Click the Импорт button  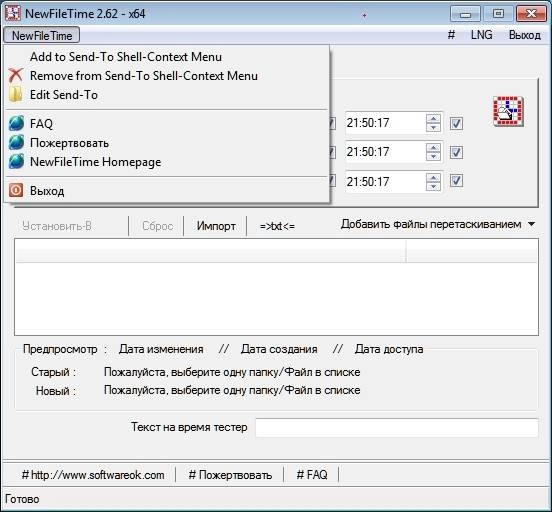click(x=216, y=226)
